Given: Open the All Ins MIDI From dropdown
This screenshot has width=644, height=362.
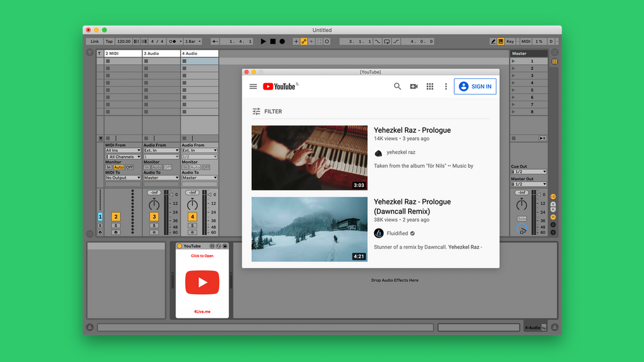Looking at the screenshot, I should (x=123, y=151).
